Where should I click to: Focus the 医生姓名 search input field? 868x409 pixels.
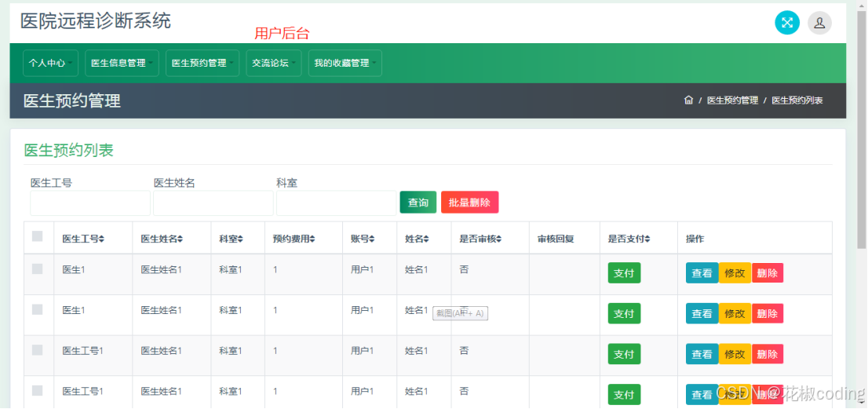(213, 203)
